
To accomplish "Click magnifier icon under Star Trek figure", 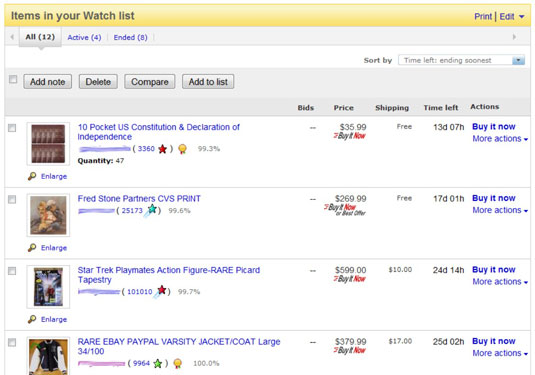I will pos(32,319).
